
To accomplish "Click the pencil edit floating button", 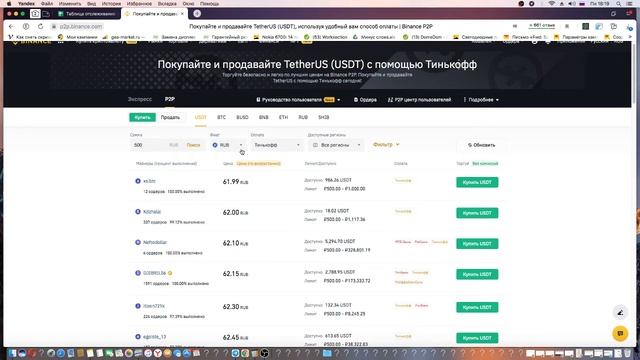I will pos(620,313).
